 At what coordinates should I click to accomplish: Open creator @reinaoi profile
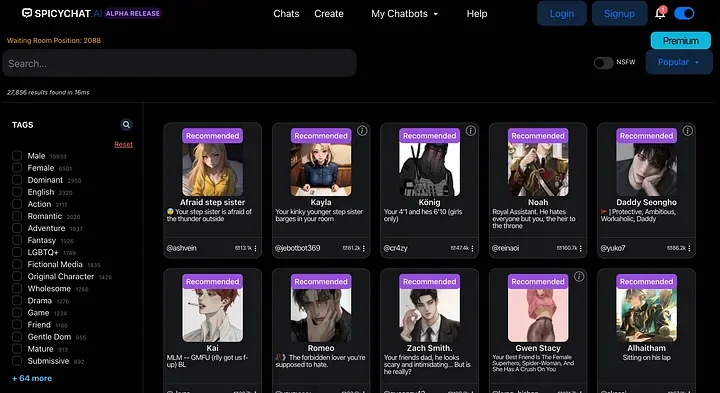tap(505, 248)
